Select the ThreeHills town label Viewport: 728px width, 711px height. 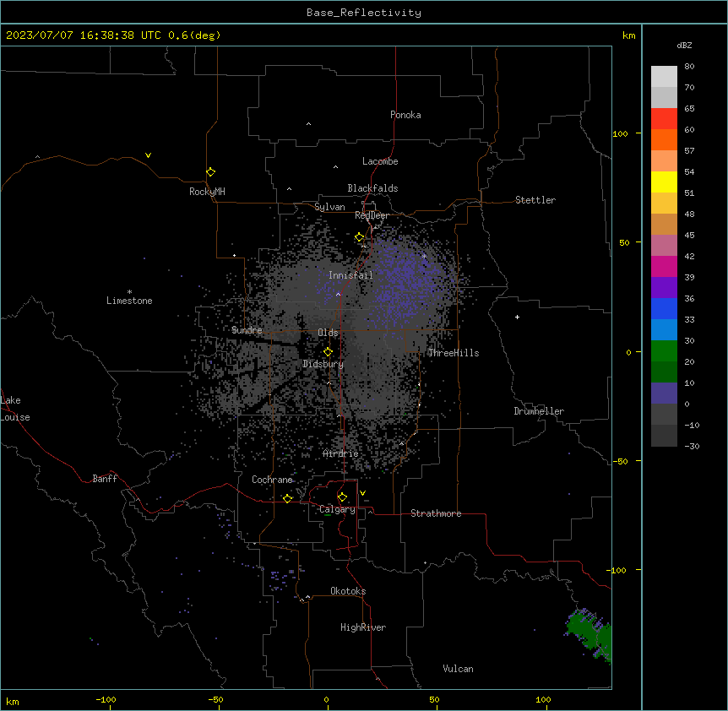pyautogui.click(x=454, y=353)
